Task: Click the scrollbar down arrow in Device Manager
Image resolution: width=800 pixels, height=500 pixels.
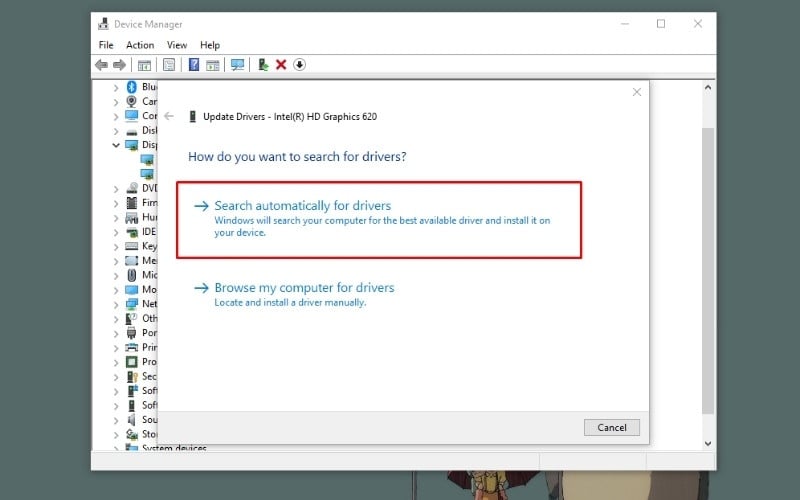Action: (708, 444)
